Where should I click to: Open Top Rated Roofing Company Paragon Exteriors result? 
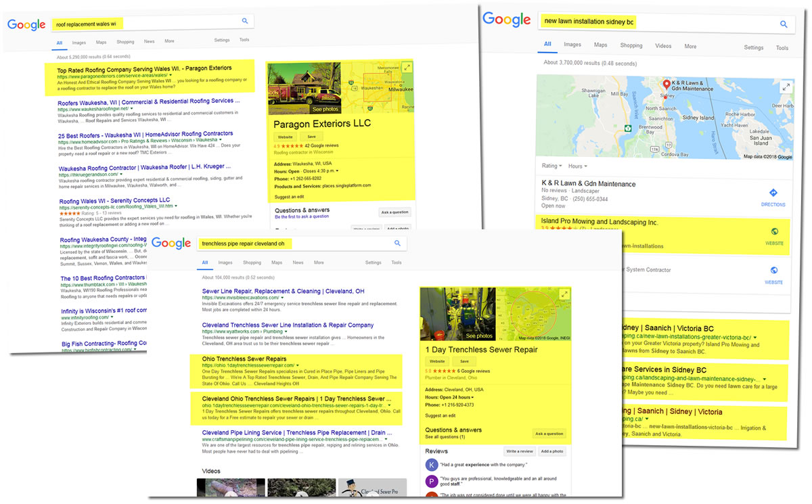pyautogui.click(x=144, y=68)
